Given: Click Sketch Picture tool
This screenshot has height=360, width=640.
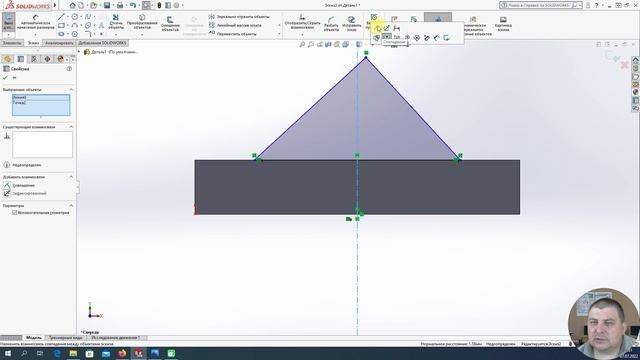Looking at the screenshot, I should (503, 24).
